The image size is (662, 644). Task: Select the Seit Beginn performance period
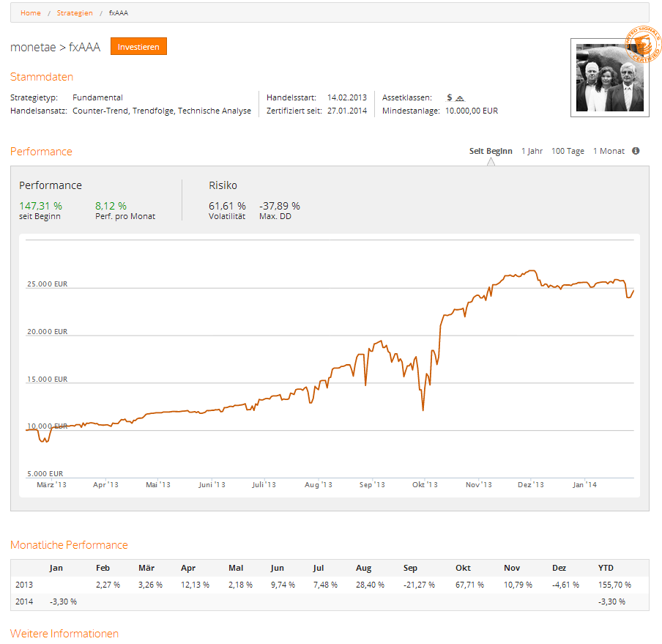point(491,151)
